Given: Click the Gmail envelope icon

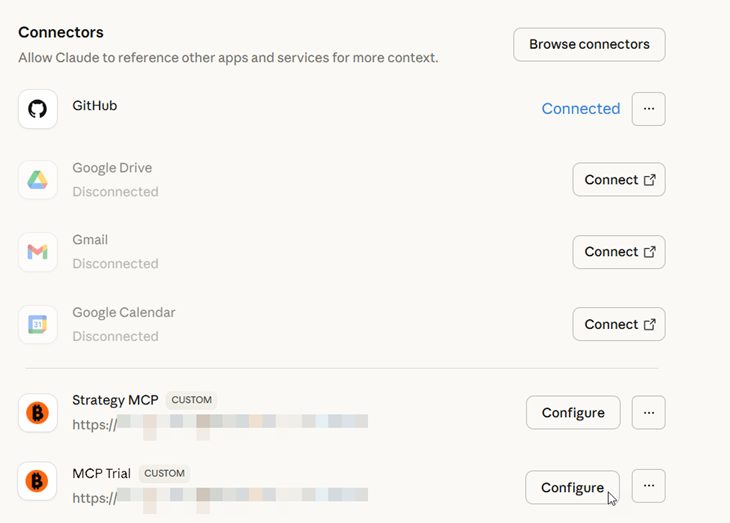Looking at the screenshot, I should (37, 252).
